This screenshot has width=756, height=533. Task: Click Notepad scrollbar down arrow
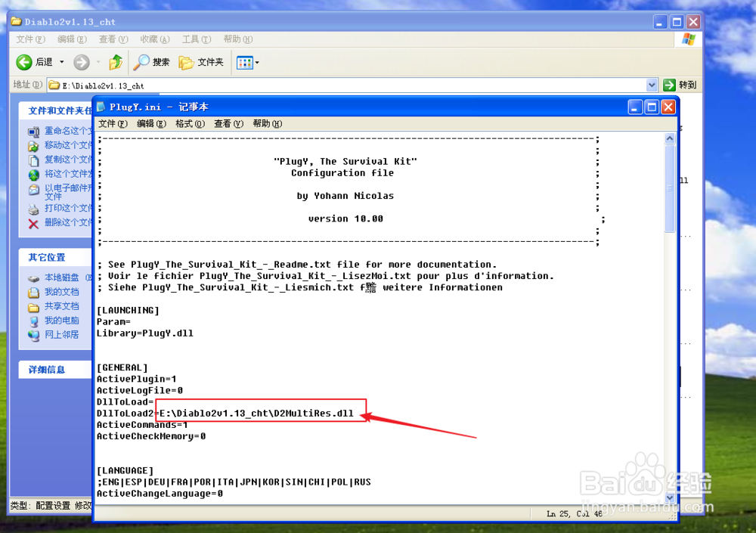pyautogui.click(x=670, y=497)
